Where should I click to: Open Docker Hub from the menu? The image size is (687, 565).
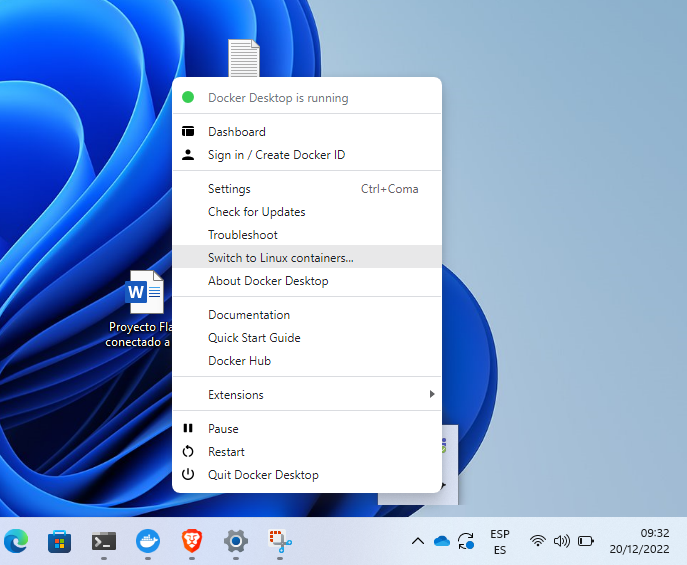[x=307, y=361]
